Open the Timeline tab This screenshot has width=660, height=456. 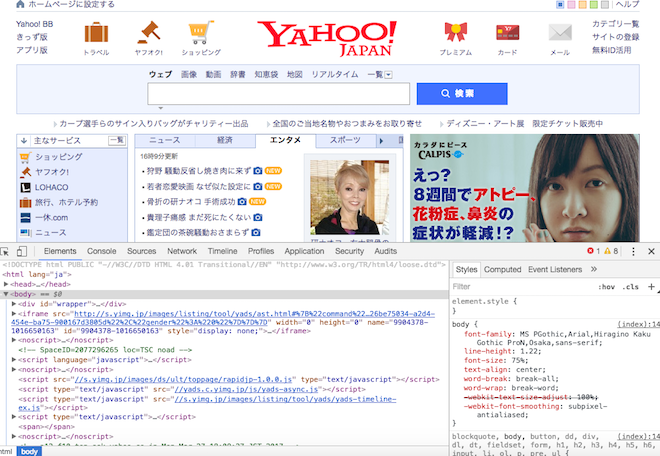pyautogui.click(x=222, y=251)
